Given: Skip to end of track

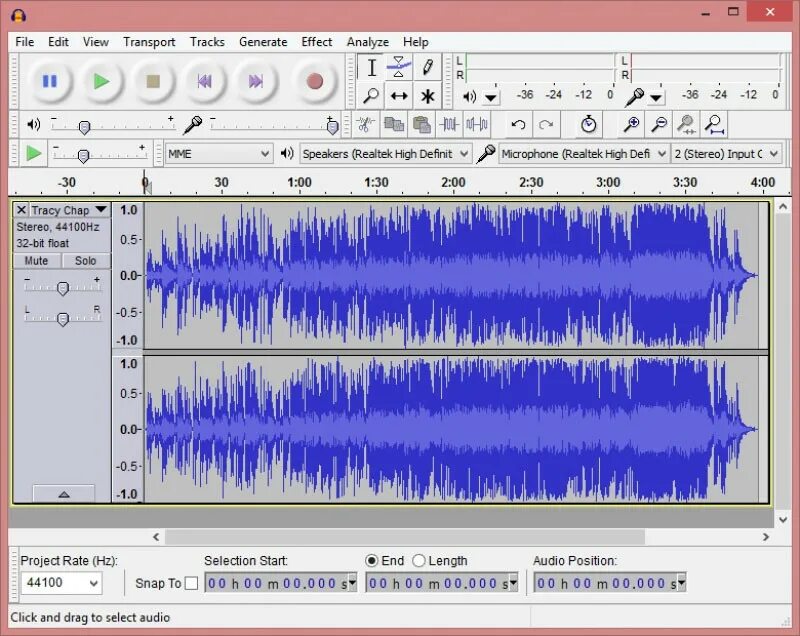Looking at the screenshot, I should (256, 81).
